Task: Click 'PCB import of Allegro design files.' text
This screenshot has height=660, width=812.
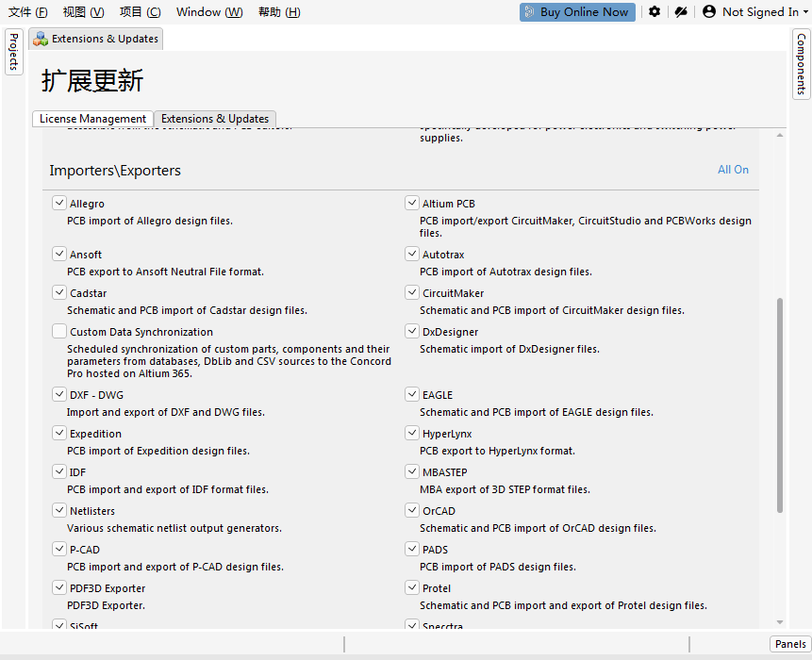Action: pyautogui.click(x=150, y=221)
